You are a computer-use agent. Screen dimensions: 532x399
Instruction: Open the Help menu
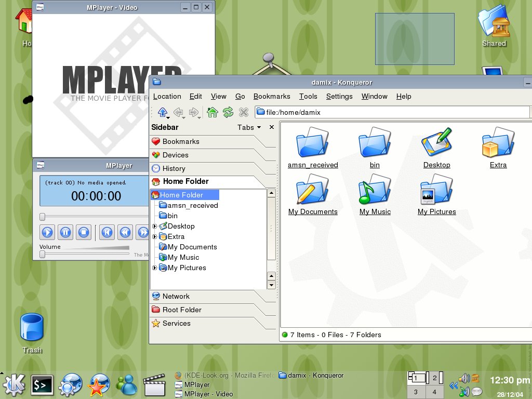tap(404, 96)
